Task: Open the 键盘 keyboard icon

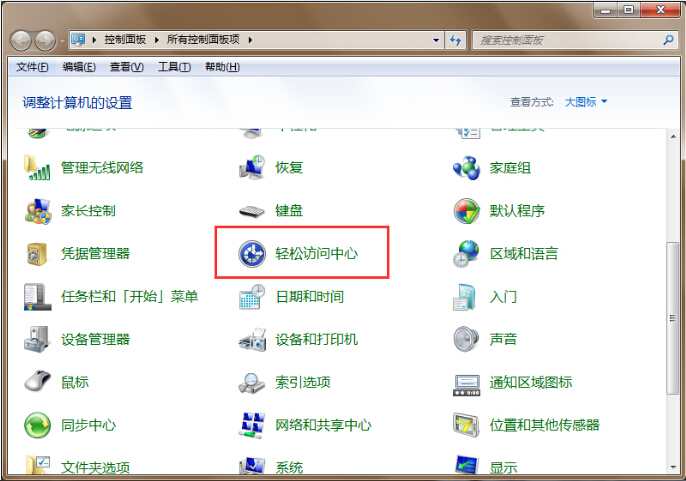Action: pyautogui.click(x=251, y=211)
